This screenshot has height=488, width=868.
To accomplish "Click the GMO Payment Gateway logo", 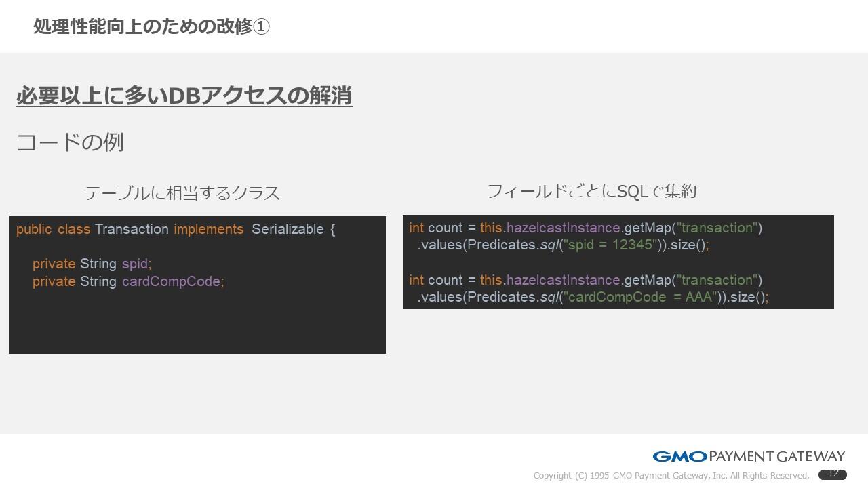I will click(x=749, y=456).
